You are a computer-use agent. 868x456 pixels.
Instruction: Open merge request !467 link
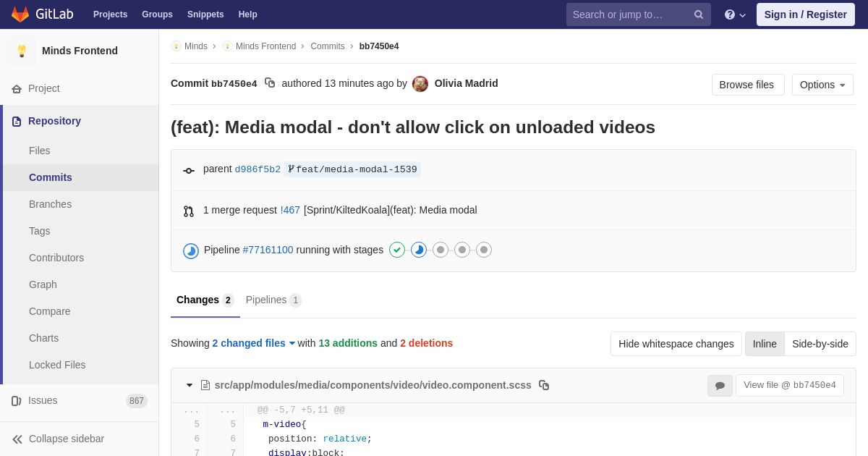[x=290, y=210]
